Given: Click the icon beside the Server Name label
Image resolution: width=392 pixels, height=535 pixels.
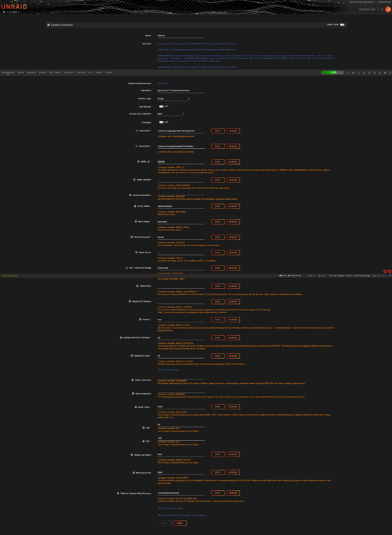Looking at the screenshot, I should [x=135, y=206].
